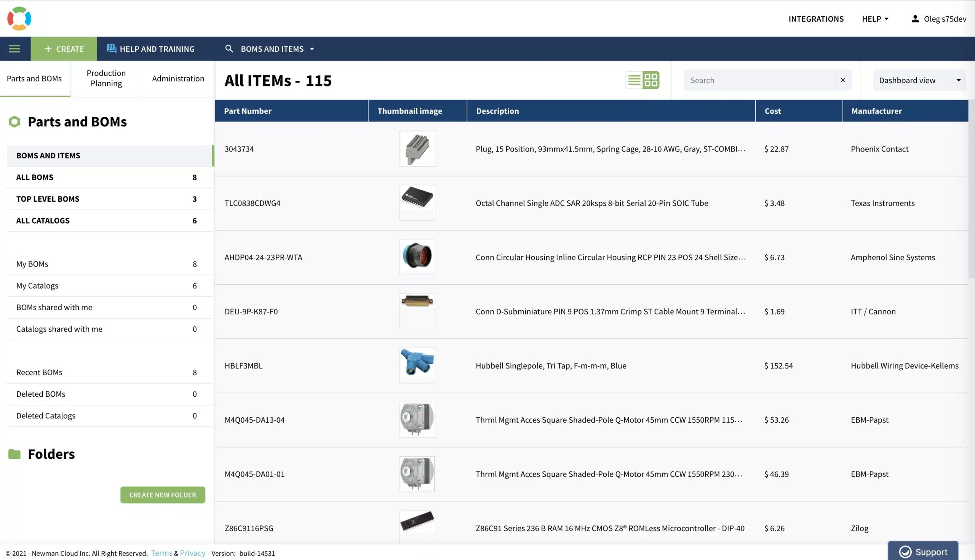The width and height of the screenshot is (975, 560).
Task: Click manufacturer Amphenol Sine Systems cell
Action: click(893, 257)
